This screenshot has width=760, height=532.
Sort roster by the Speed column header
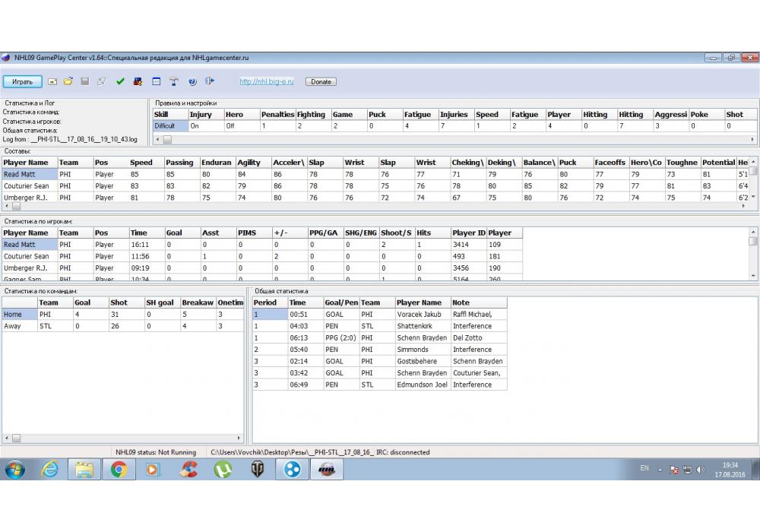pyautogui.click(x=141, y=163)
